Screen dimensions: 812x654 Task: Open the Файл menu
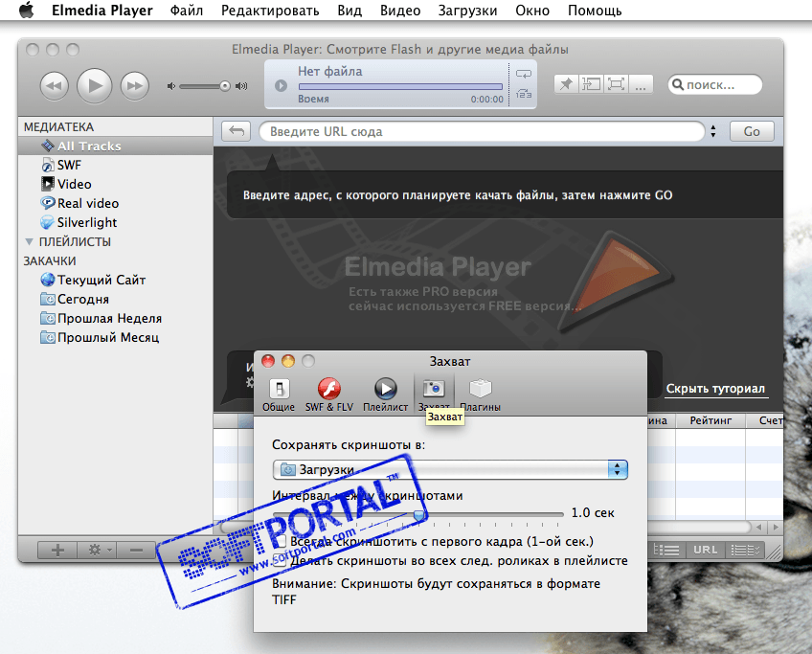(x=187, y=11)
